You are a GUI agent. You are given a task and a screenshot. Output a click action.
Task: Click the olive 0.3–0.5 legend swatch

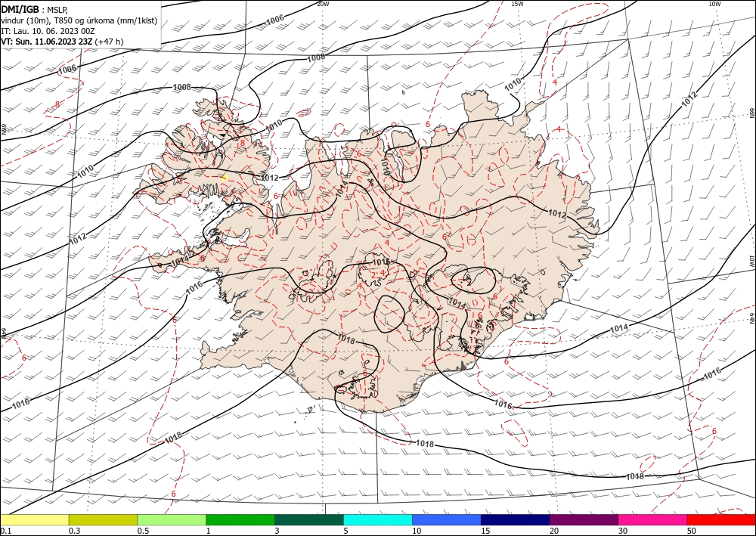(103, 519)
